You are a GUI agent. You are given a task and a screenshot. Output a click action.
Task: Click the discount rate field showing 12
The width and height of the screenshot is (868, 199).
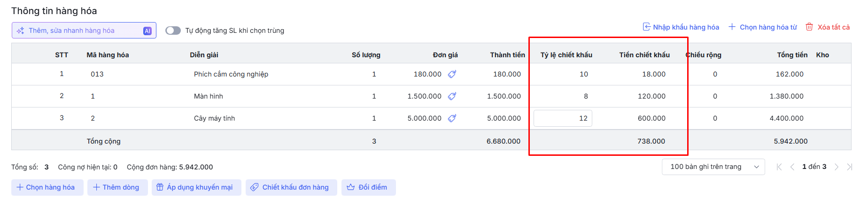pyautogui.click(x=563, y=118)
